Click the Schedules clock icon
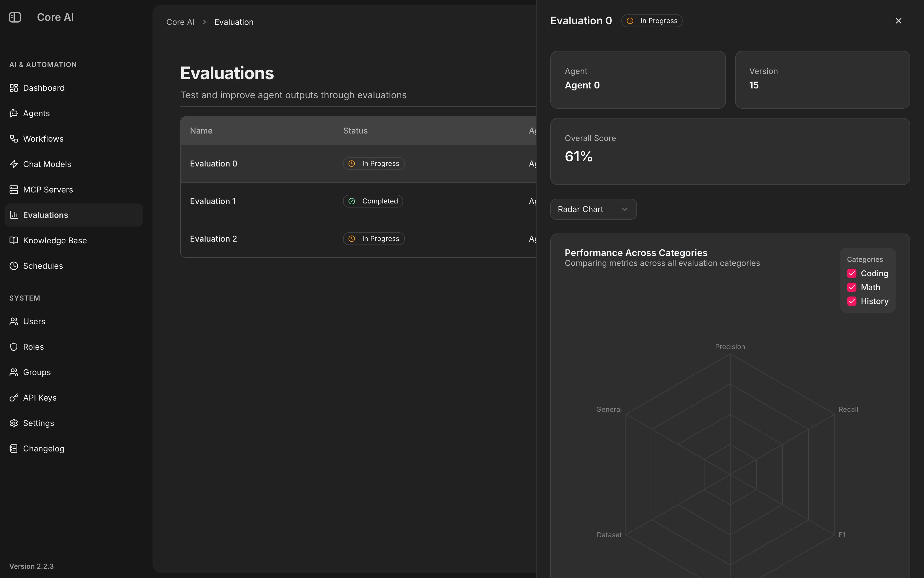The image size is (924, 578). 14,266
